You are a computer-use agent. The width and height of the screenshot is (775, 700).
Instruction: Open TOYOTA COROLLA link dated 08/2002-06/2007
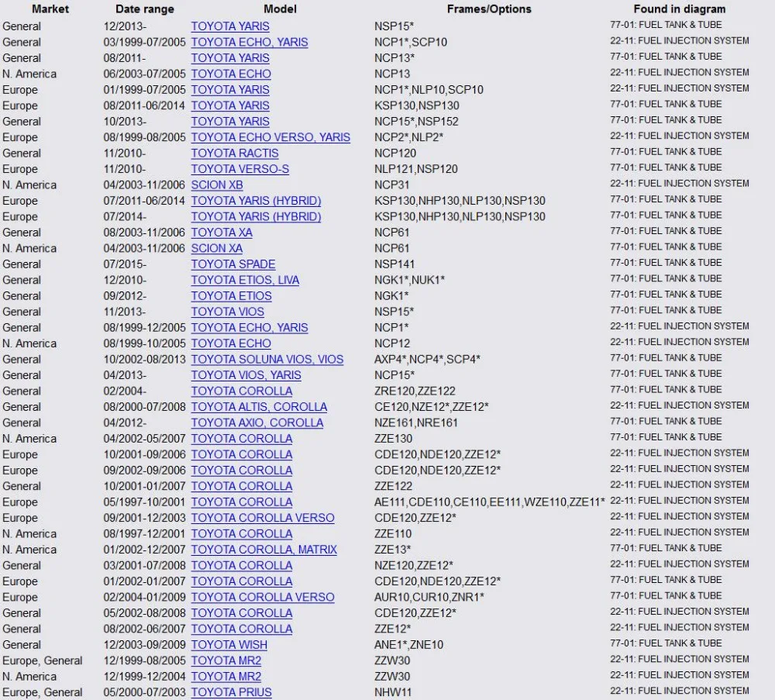[x=242, y=629]
